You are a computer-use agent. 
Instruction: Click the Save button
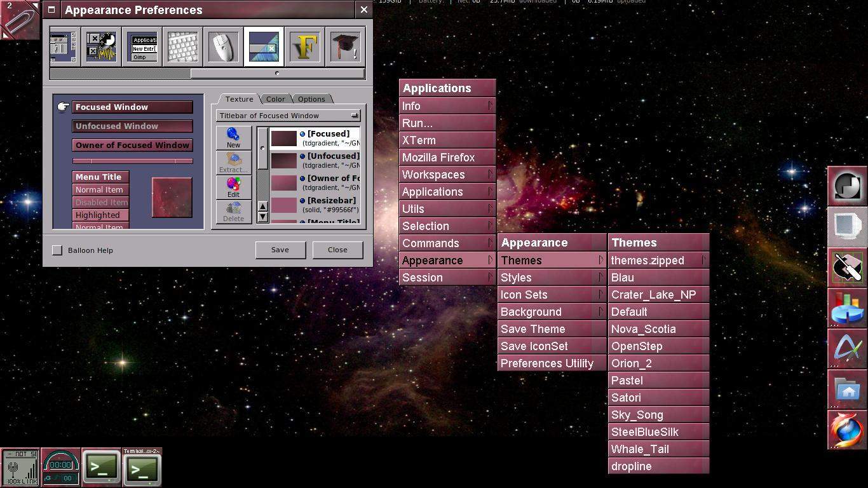click(280, 250)
